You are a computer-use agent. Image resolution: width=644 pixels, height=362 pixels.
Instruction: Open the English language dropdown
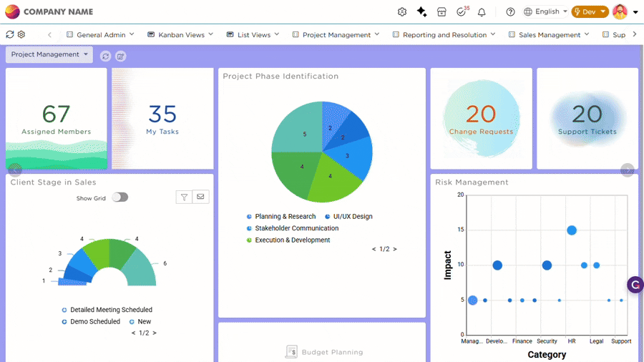point(546,12)
